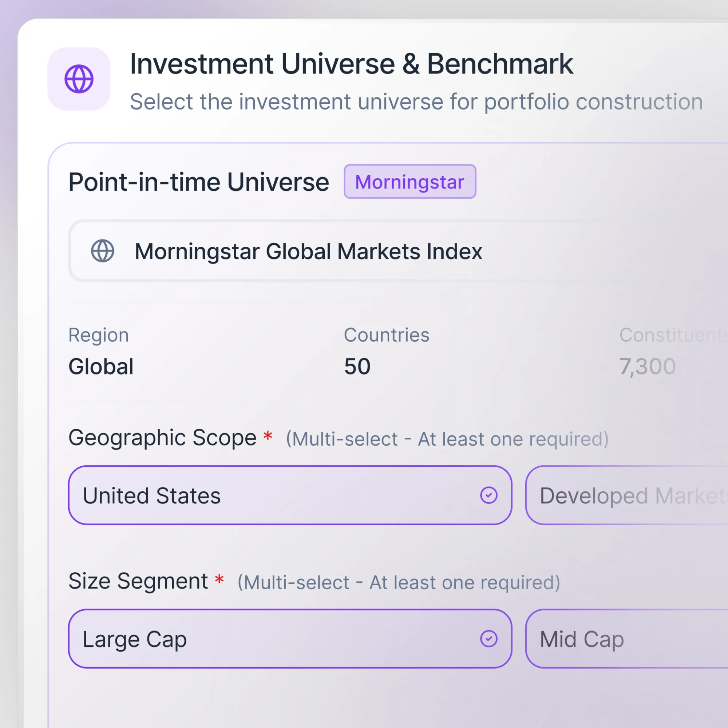The width and height of the screenshot is (728, 728).
Task: Click the Size Segment label
Action: point(138,581)
